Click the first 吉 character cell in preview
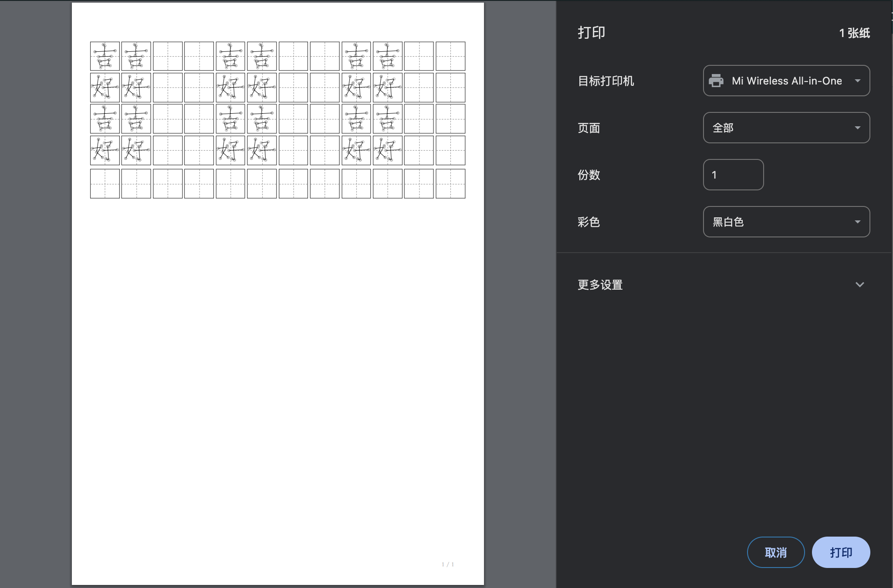This screenshot has height=588, width=893. [105, 56]
